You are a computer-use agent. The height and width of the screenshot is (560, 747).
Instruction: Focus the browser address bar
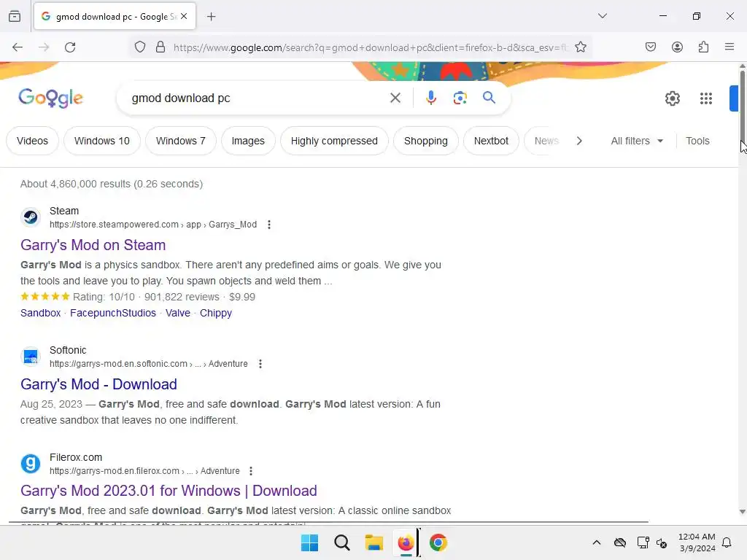[x=370, y=47]
